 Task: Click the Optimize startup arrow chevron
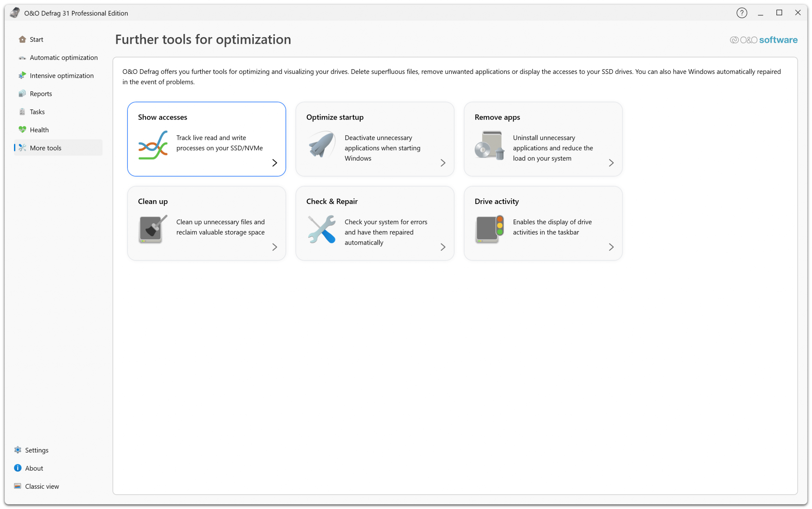click(x=443, y=163)
